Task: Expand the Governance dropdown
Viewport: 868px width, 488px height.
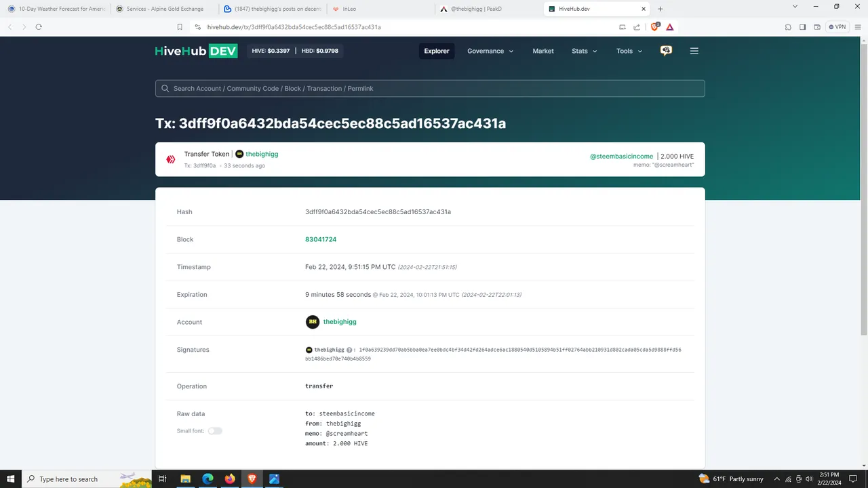Action: (x=490, y=51)
